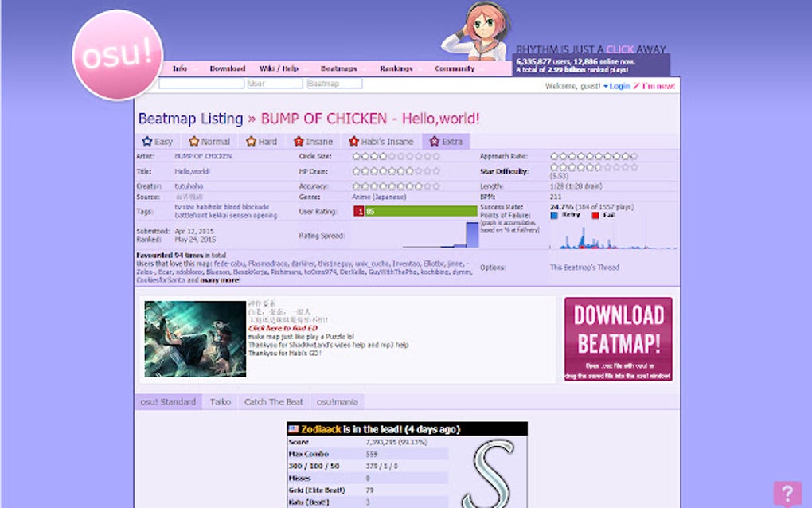Open This Beatmap's Thread link
Screen dimensions: 812x508
click(584, 268)
